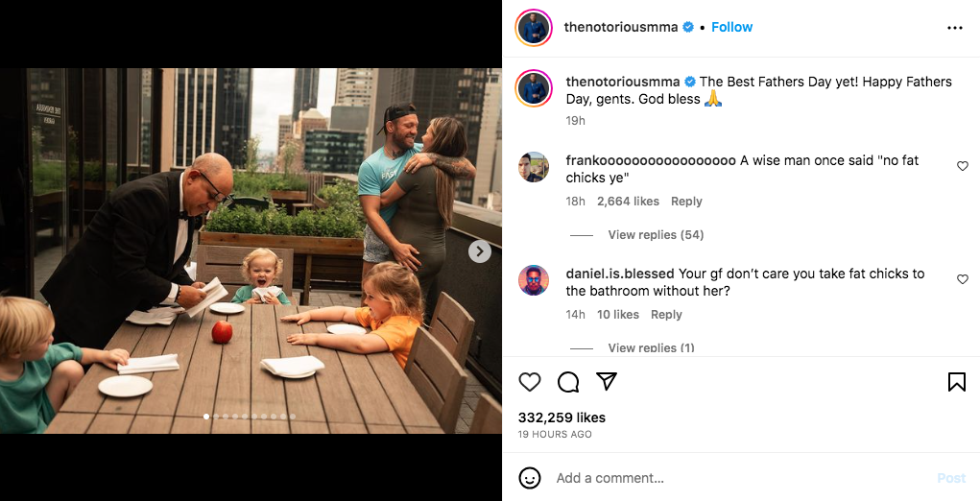Image resolution: width=980 pixels, height=501 pixels.
Task: Save post with the bookmark icon
Action: [956, 382]
